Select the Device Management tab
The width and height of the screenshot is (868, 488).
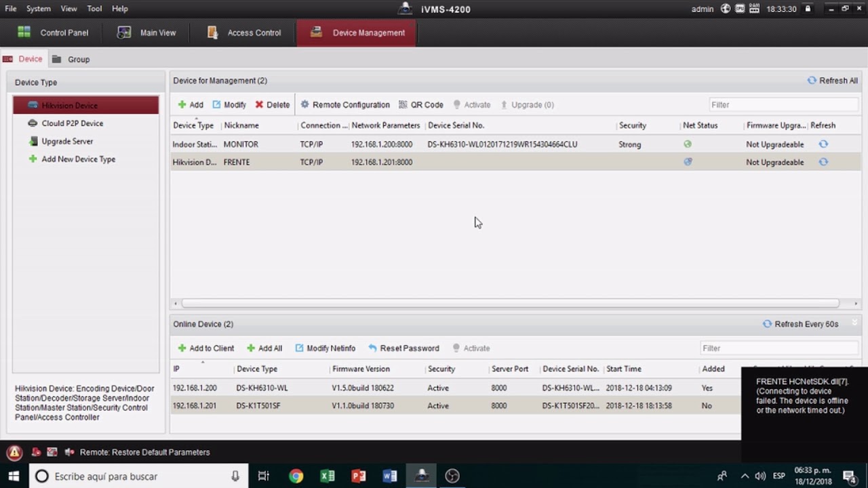(357, 33)
